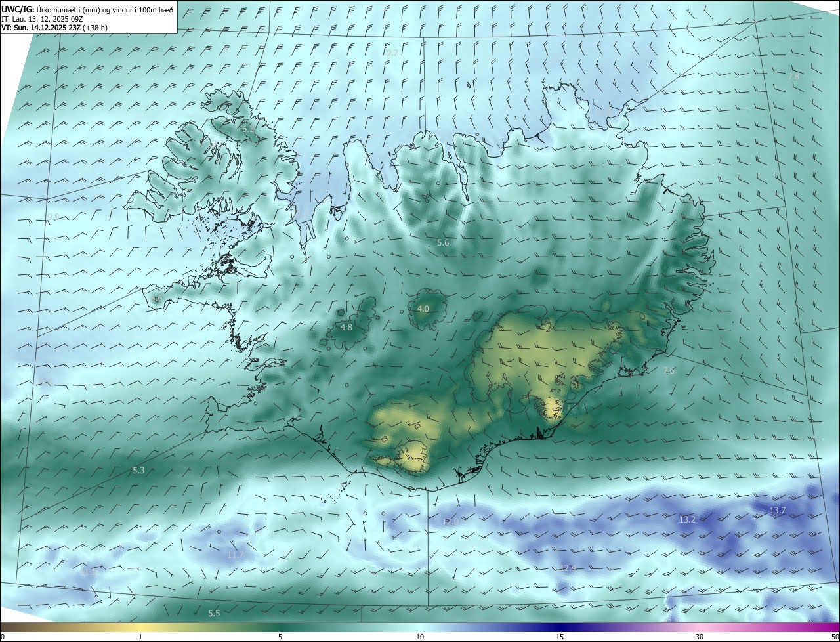Click the 4.0 value on the central glacier
840x642 pixels.
pos(423,309)
